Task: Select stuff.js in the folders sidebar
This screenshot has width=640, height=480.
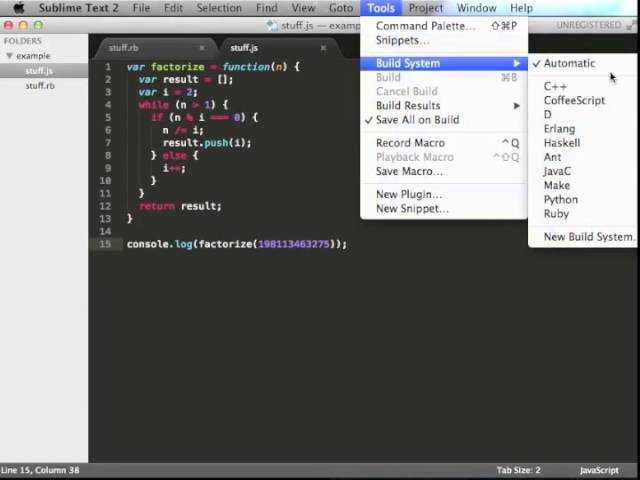Action: click(x=40, y=71)
